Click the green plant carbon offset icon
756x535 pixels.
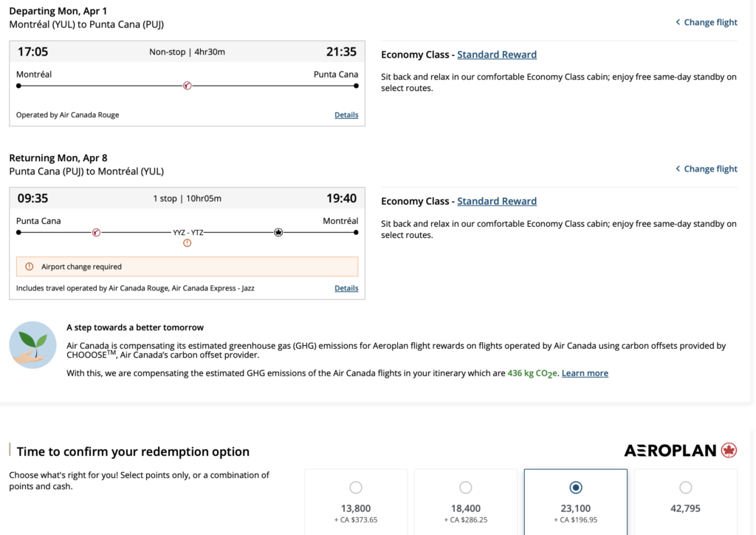click(x=32, y=345)
